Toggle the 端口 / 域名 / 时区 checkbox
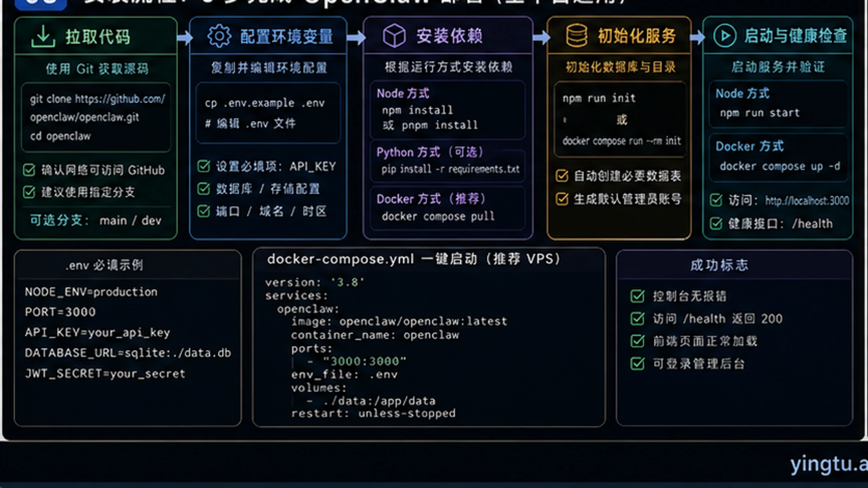Image resolution: width=868 pixels, height=488 pixels. (204, 211)
